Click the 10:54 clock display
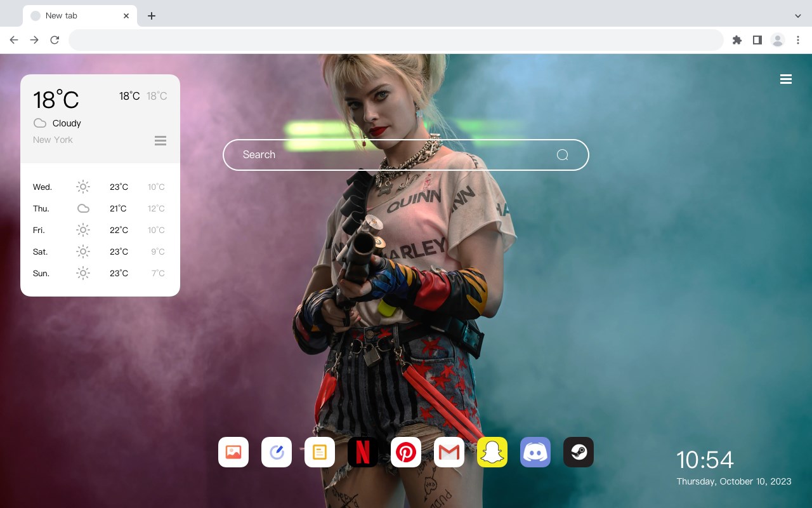This screenshot has height=508, width=812. click(x=705, y=459)
